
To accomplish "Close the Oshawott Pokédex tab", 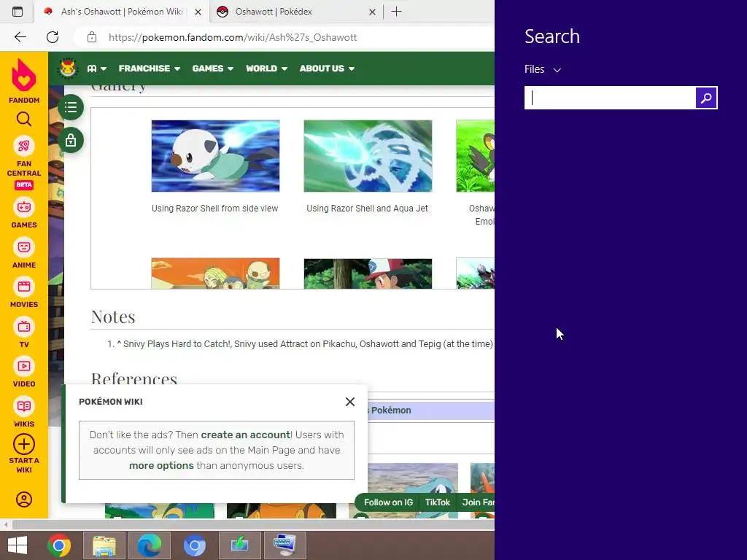I will (x=372, y=12).
